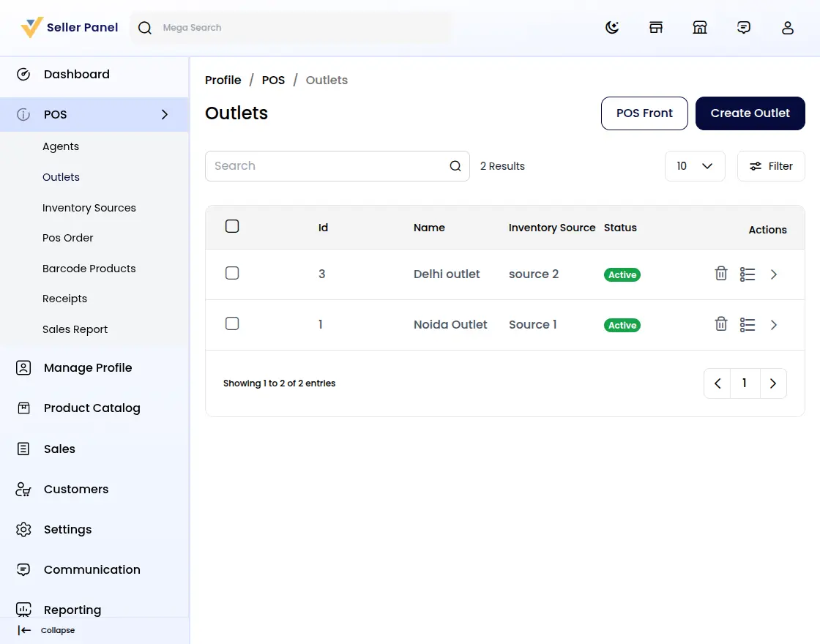Click the Communication chat icon in sidebar

(x=23, y=569)
